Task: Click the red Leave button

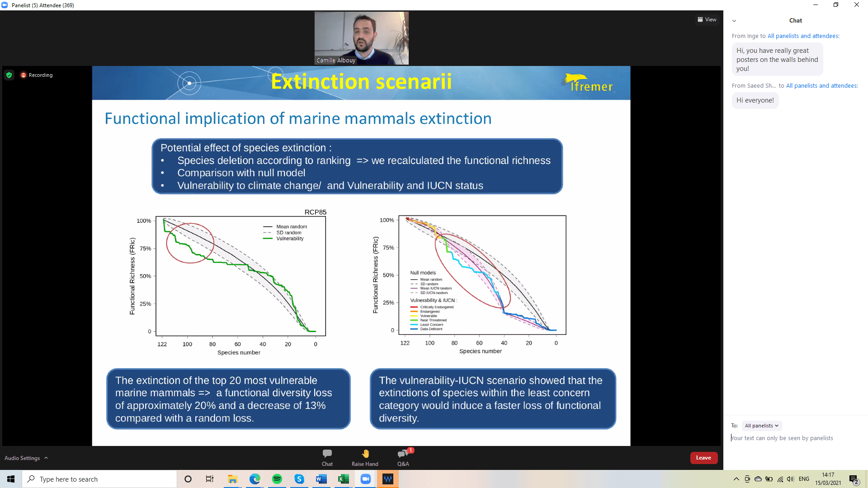Action: tap(703, 458)
